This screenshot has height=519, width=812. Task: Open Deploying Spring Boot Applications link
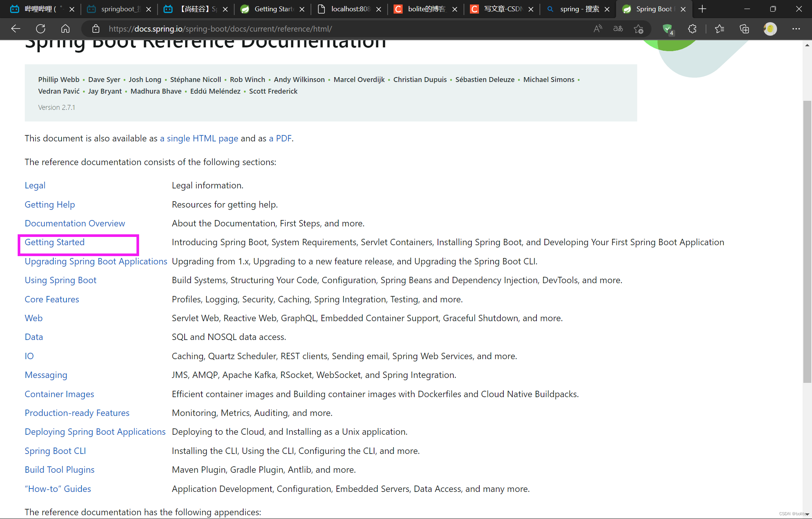pos(95,432)
